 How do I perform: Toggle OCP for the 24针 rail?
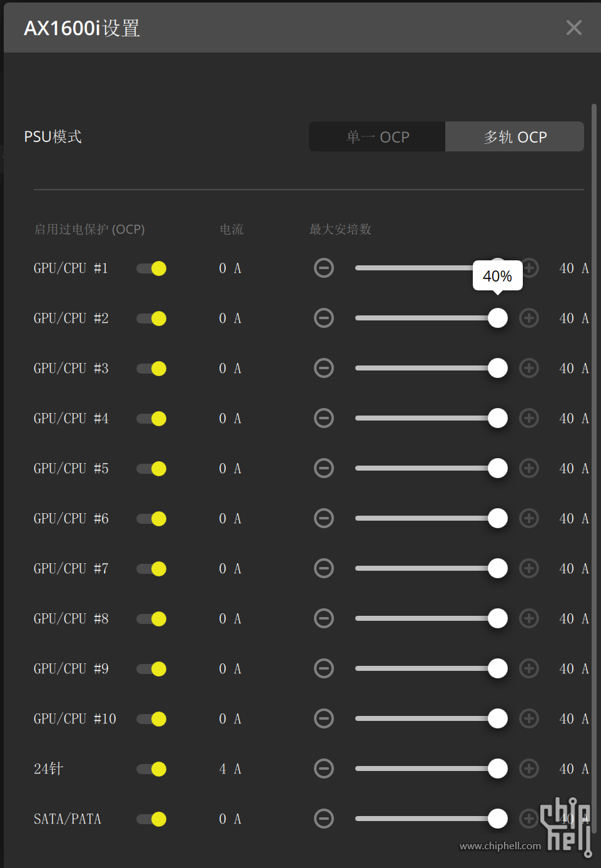[151, 769]
